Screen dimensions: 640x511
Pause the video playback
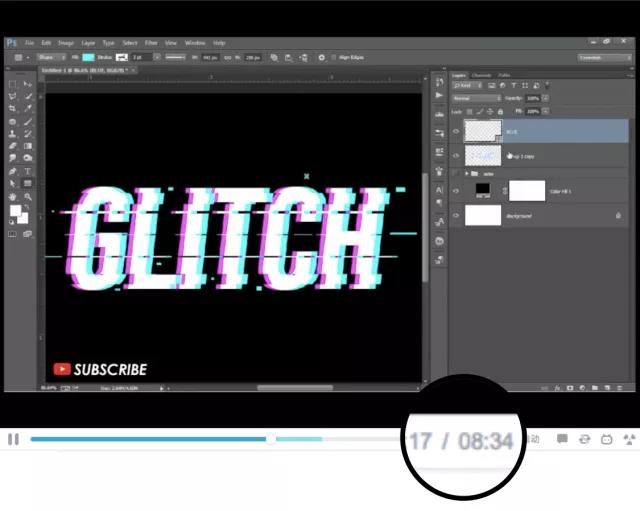pyautogui.click(x=13, y=439)
